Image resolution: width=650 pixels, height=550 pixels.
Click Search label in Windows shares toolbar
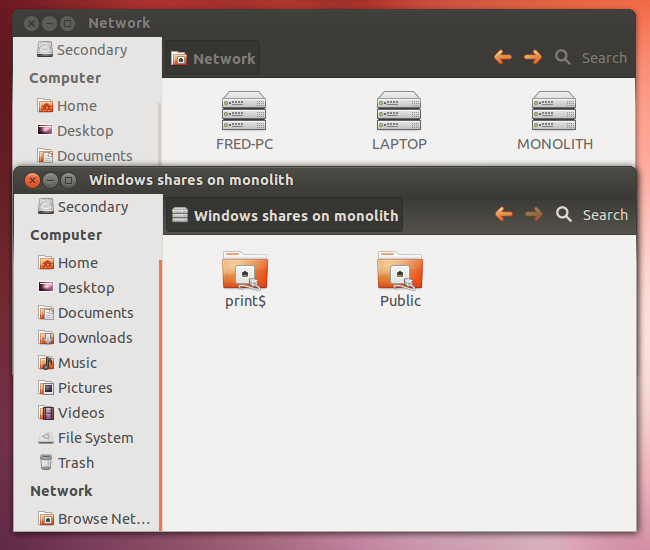coord(605,215)
